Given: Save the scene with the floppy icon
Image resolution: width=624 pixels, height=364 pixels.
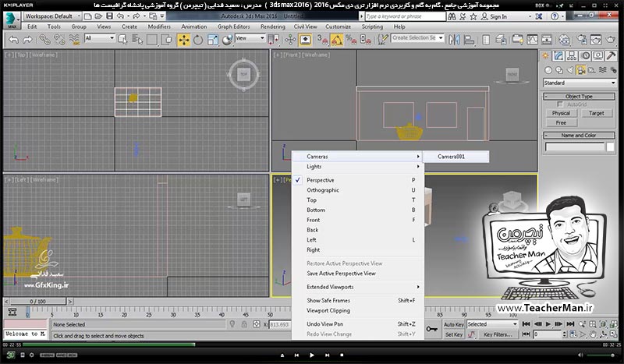Looking at the screenshot, I should coord(109,16).
